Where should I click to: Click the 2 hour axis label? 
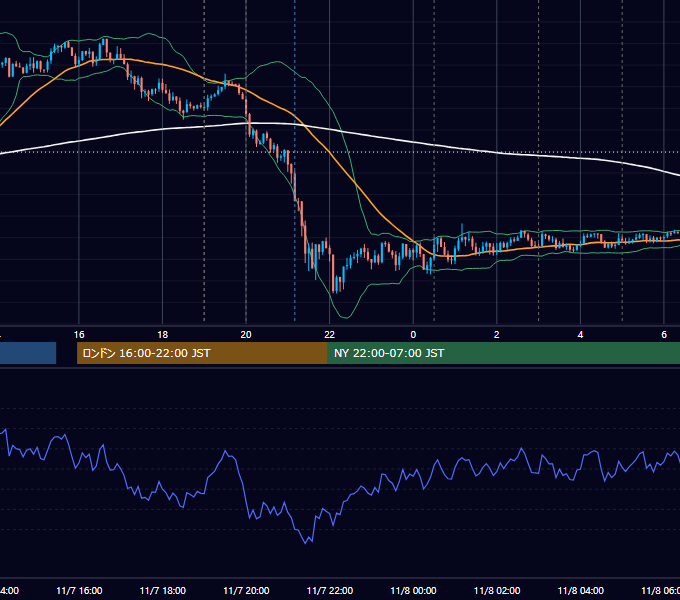pos(497,335)
